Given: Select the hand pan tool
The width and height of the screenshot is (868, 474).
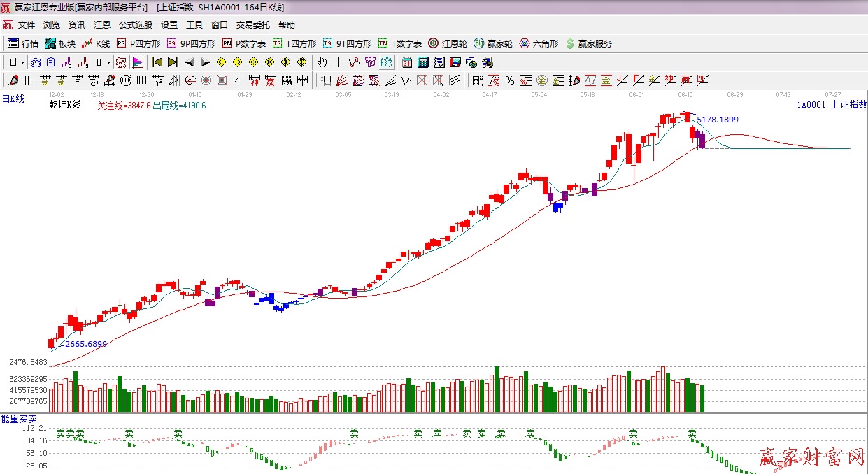Looking at the screenshot, I should click(x=322, y=62).
